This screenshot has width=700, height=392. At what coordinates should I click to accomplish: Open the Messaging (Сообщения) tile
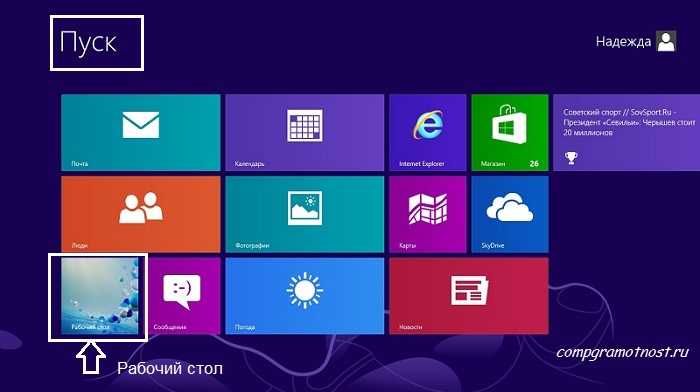pos(185,296)
